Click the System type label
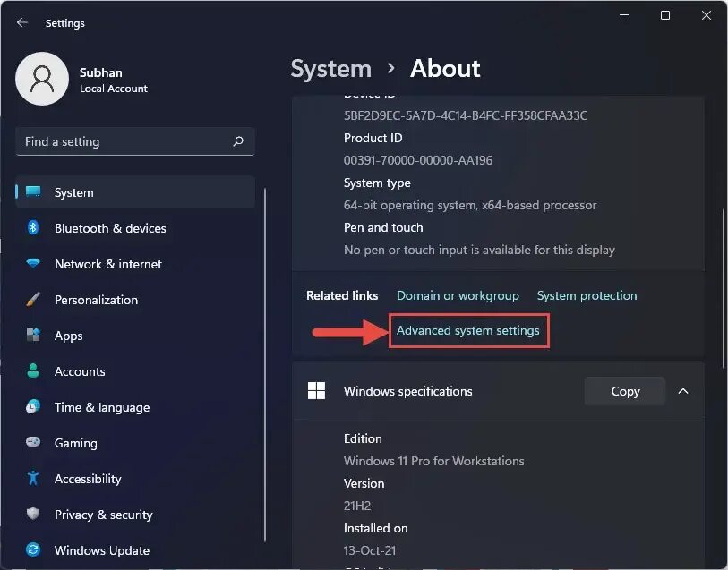Screen dimensions: 728x570 (377, 183)
